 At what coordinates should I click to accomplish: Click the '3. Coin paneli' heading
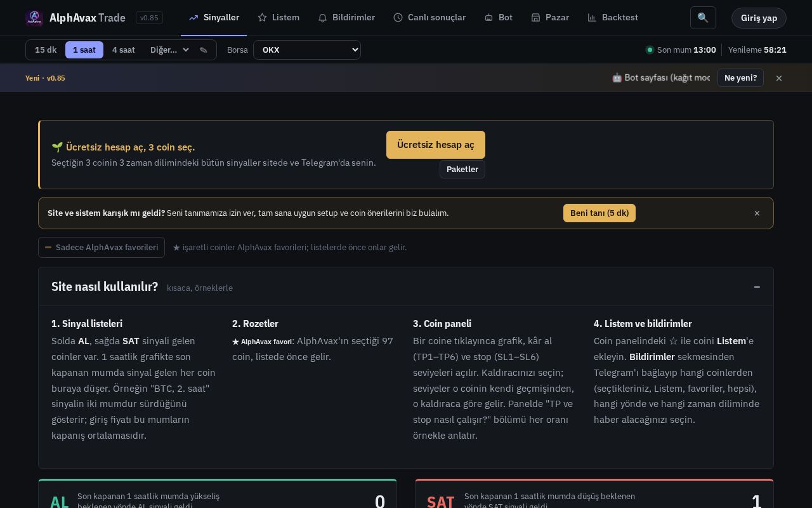coord(442,324)
